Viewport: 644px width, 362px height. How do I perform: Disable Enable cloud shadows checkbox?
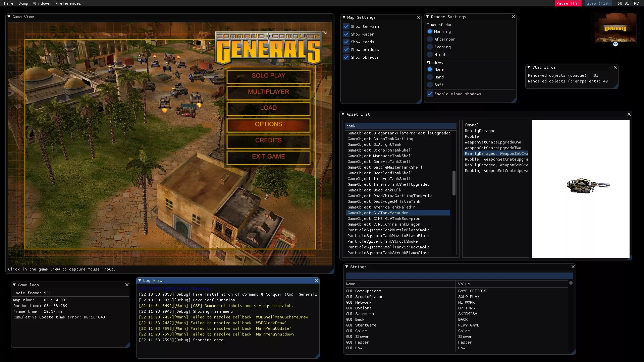click(x=430, y=94)
